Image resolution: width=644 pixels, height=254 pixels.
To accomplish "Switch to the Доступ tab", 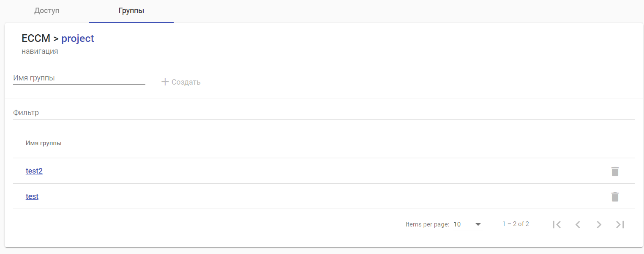I will pos(47,11).
